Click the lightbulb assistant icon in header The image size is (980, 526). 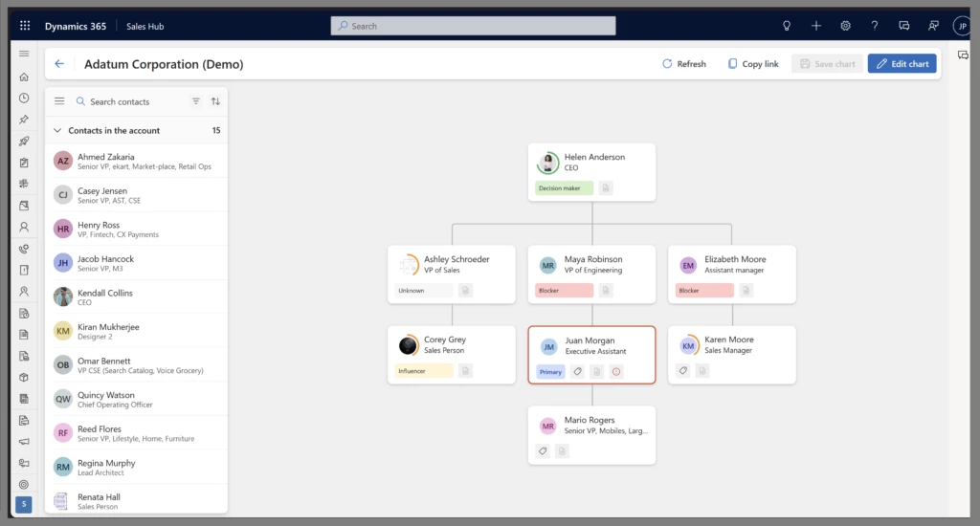(787, 26)
